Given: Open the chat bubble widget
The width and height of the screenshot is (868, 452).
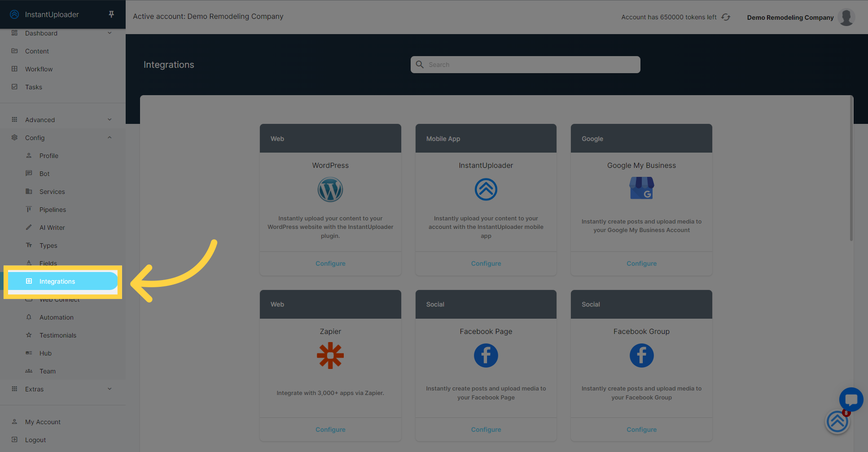Looking at the screenshot, I should tap(851, 399).
